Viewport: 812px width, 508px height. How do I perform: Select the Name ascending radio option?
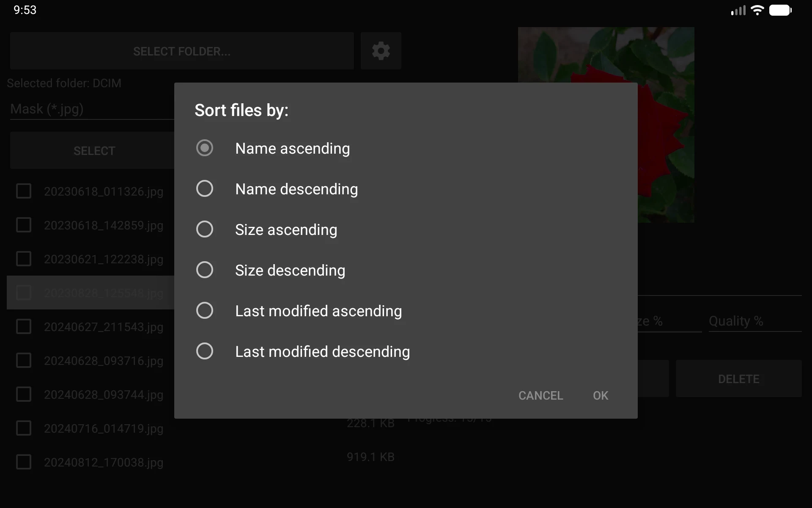(205, 148)
